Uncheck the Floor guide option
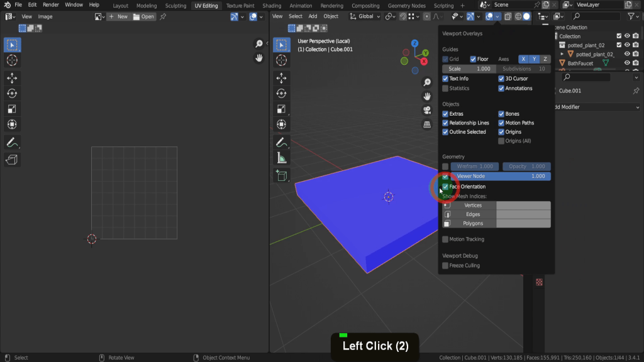This screenshot has height=362, width=644. [474, 59]
